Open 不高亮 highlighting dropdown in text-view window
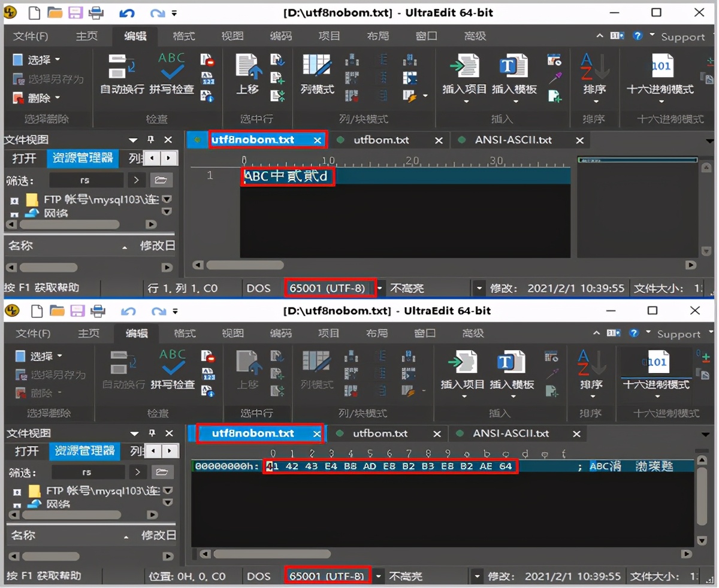 [x=479, y=289]
